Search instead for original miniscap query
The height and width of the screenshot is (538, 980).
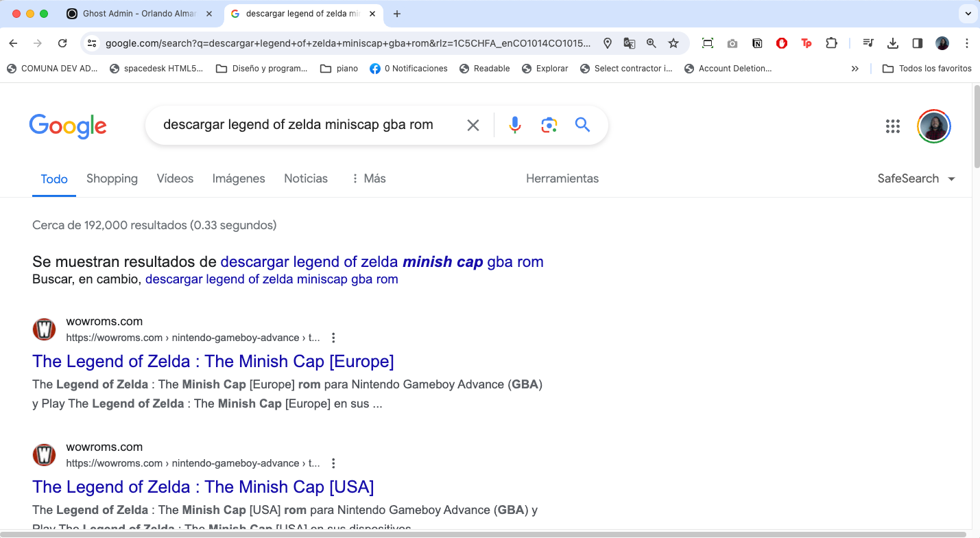[272, 279]
